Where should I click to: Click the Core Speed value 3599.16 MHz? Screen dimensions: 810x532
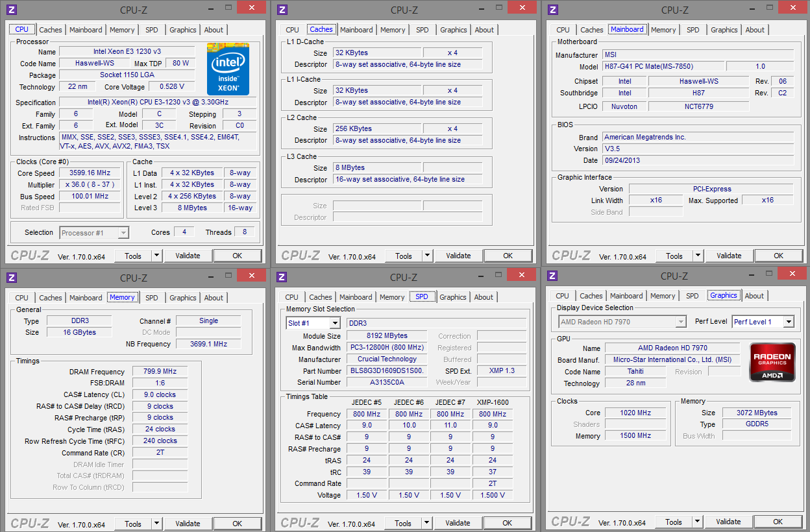pyautogui.click(x=90, y=173)
